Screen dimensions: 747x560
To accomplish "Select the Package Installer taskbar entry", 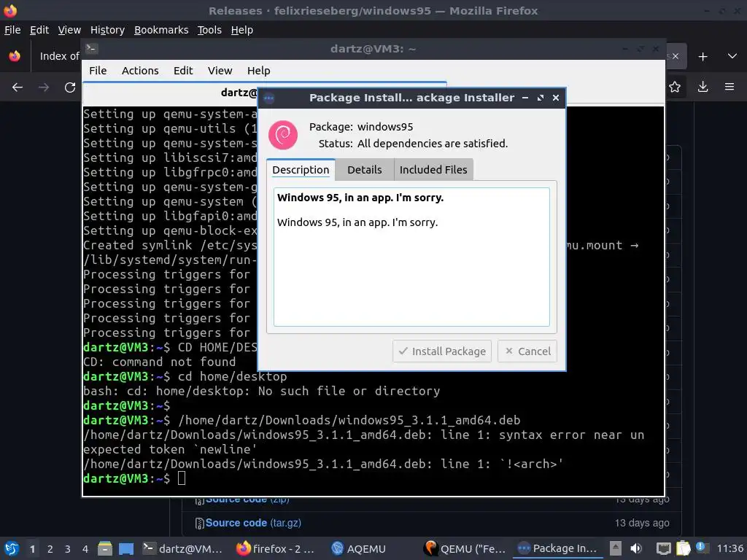I will click(x=557, y=548).
